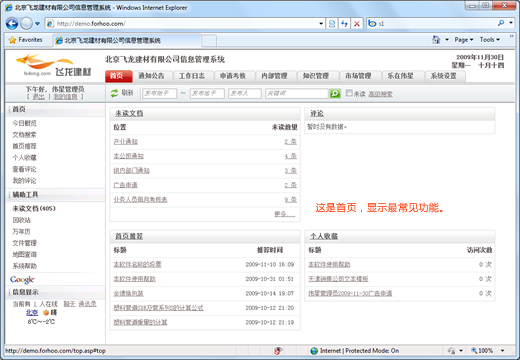
Task: Open the Favorites star button
Action: click(x=26, y=40)
